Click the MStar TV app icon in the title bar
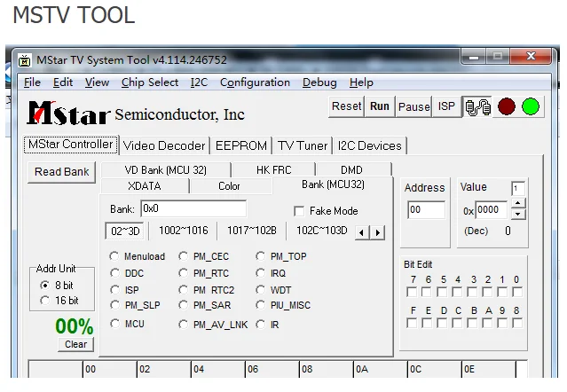This screenshot has width=567, height=392. pos(25,60)
